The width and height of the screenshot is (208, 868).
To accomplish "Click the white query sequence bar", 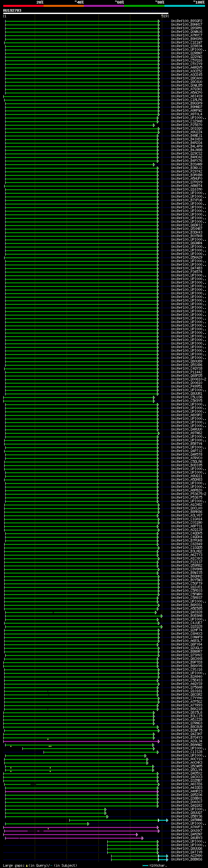I will coord(86,13).
